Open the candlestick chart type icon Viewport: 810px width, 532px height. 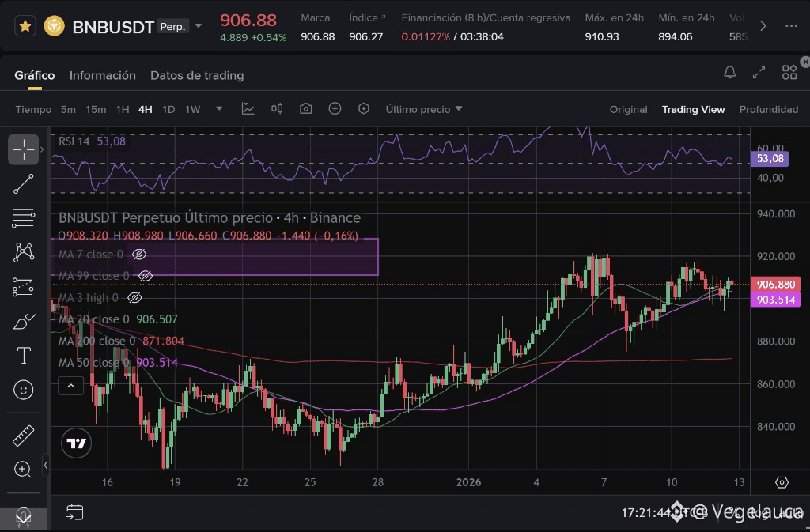(277, 109)
